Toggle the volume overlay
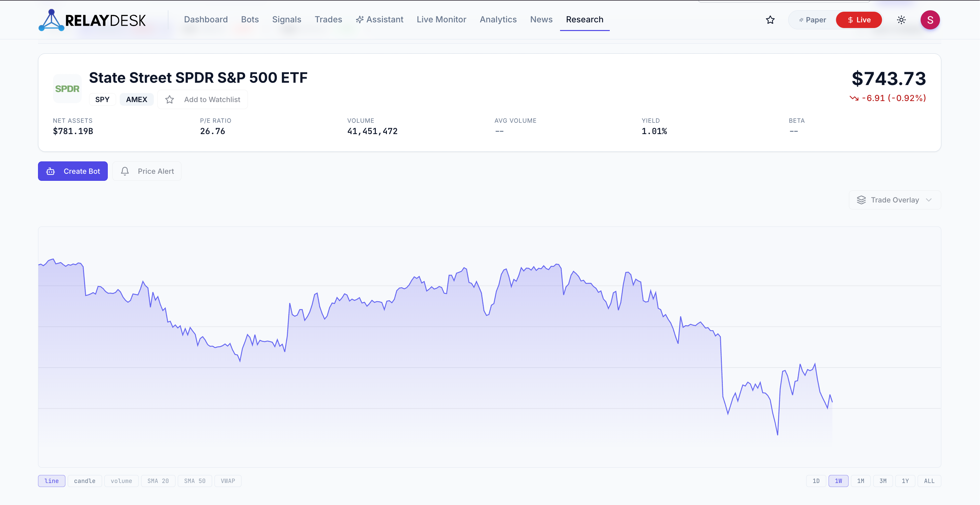Screen dimensions: 980x505 pos(121,481)
